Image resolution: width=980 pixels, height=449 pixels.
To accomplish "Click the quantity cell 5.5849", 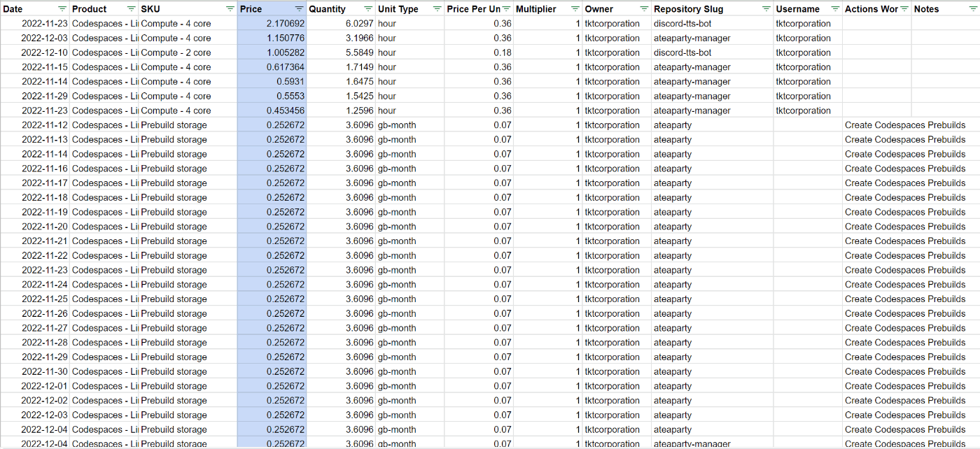I will coord(341,52).
